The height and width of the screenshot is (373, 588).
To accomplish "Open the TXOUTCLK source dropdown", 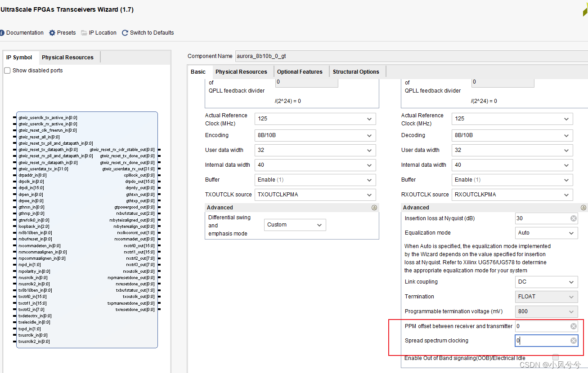I will [315, 195].
